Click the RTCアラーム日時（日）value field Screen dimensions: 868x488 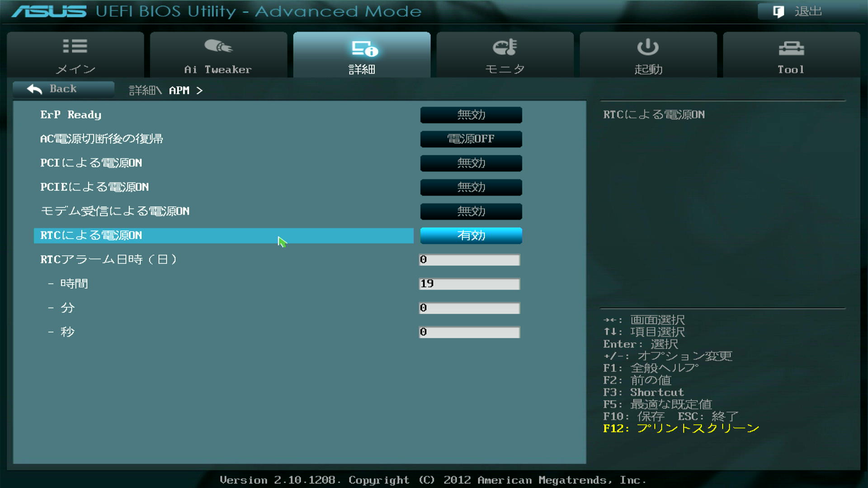point(469,260)
